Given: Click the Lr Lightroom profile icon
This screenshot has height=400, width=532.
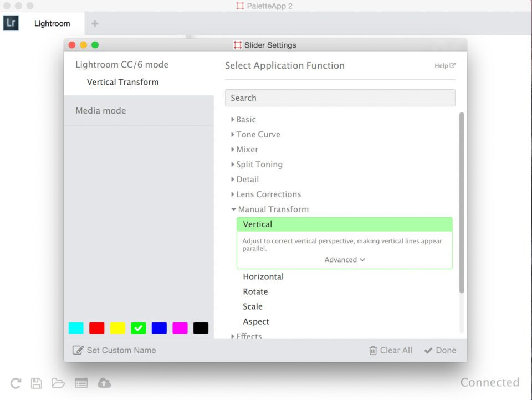Looking at the screenshot, I should 11,23.
